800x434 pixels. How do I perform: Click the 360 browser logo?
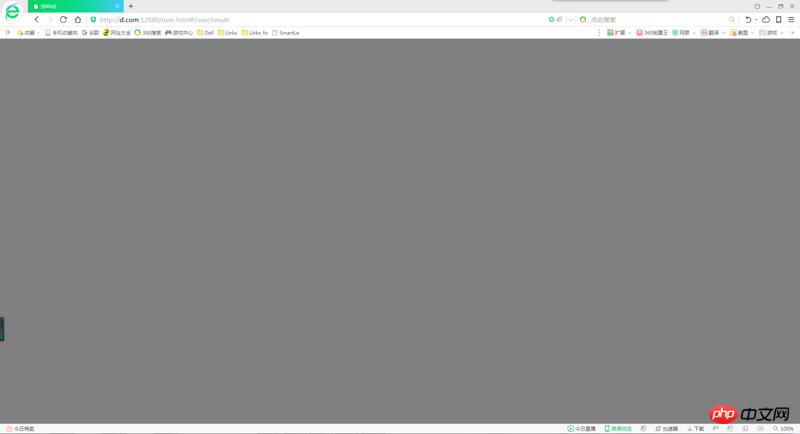(12, 12)
